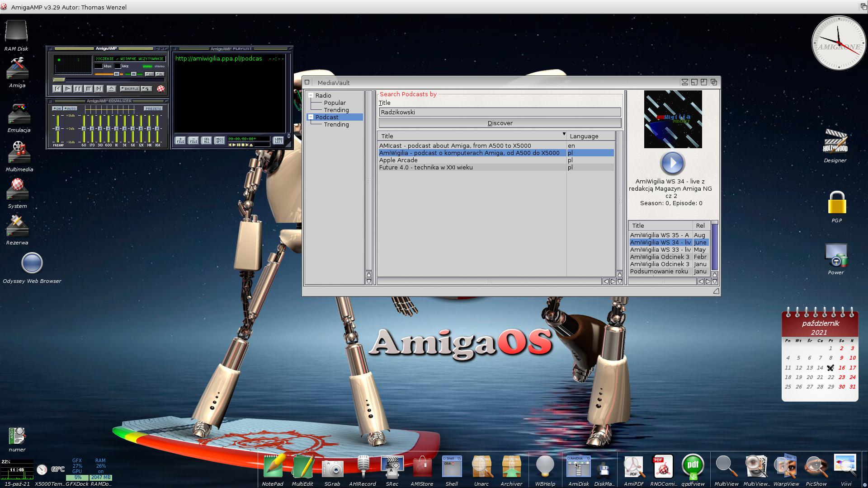
Task: Click the AmiWigilia podcast cover thumbnail
Action: pyautogui.click(x=673, y=119)
